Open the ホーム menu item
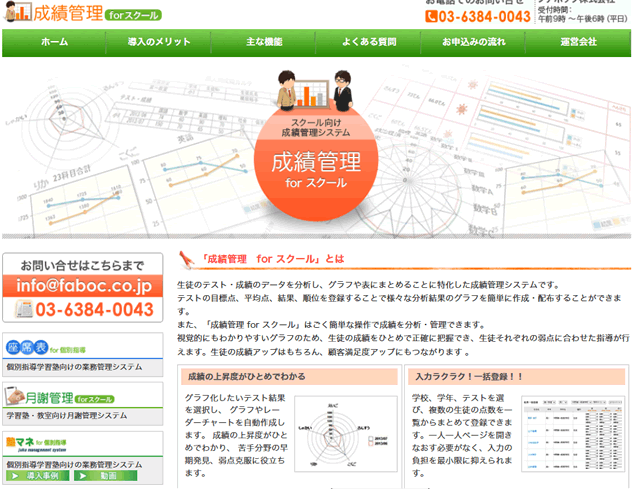 pyautogui.click(x=54, y=42)
